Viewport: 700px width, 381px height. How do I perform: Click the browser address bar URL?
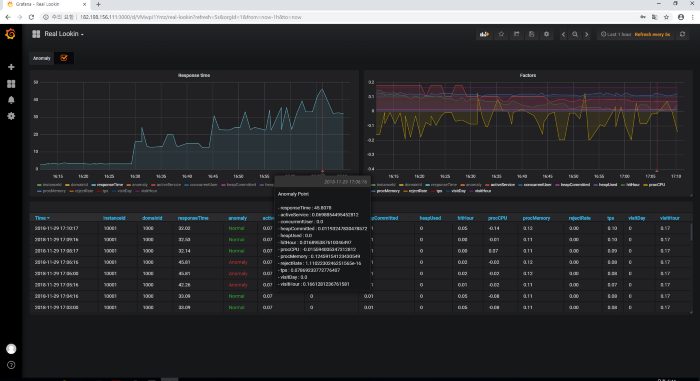190,17
